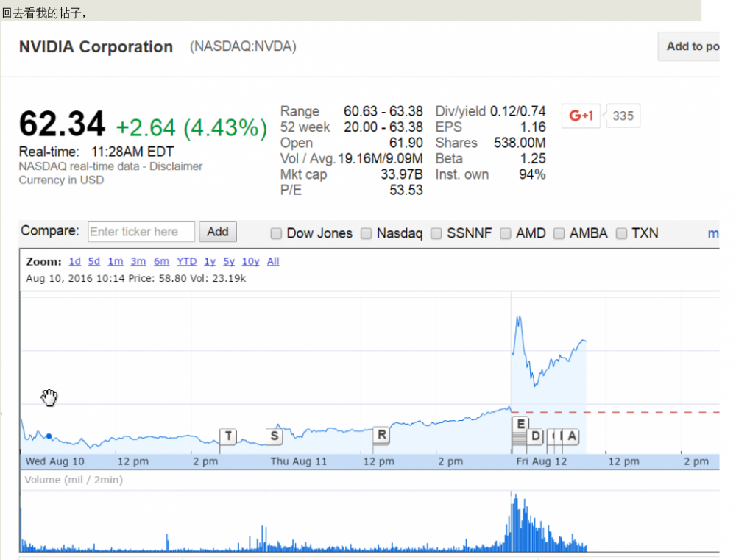
Task: Focus the Enter ticker here field
Action: click(x=141, y=232)
